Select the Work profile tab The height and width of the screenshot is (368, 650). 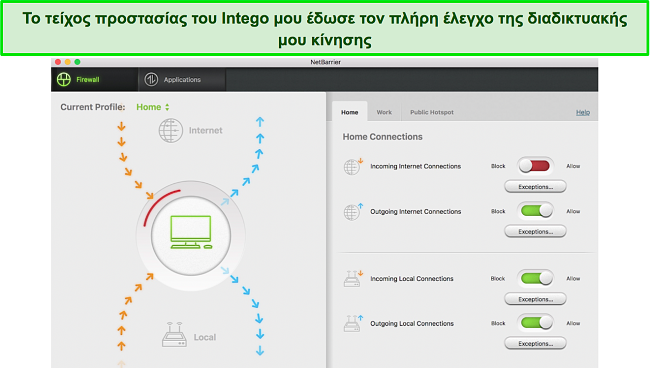click(x=384, y=112)
